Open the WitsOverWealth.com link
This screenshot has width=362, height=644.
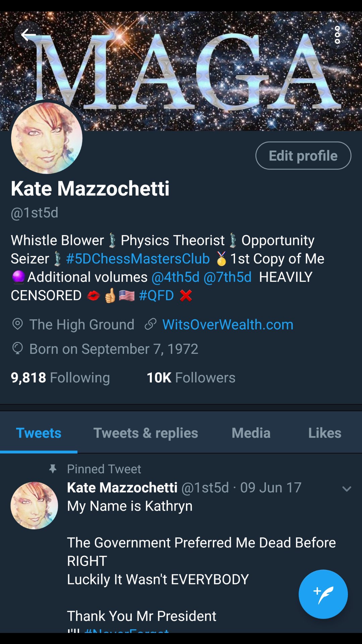point(228,324)
